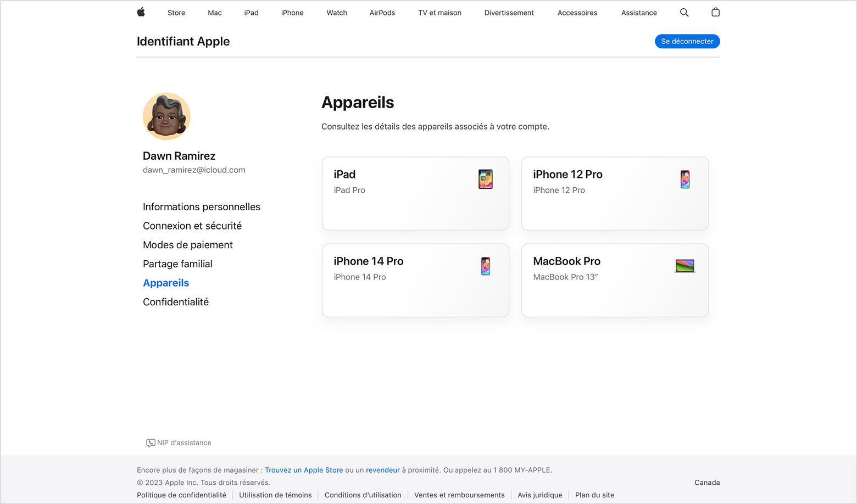This screenshot has height=504, width=857.
Task: Click the NIP d'assistance chat icon
Action: pos(151,443)
